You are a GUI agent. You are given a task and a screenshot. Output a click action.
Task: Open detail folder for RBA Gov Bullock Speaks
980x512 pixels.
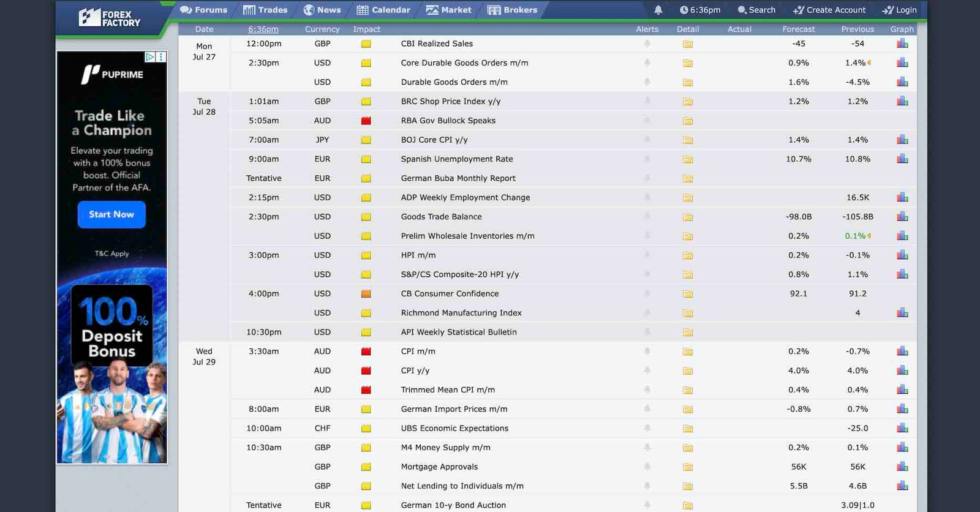[x=688, y=121]
